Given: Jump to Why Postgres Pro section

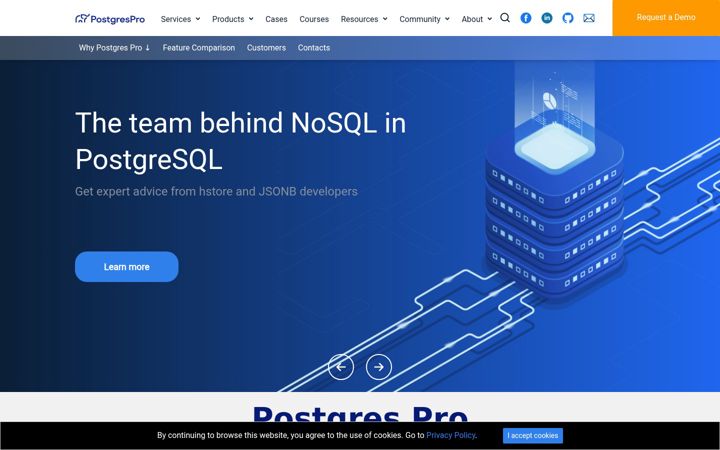Looking at the screenshot, I should 114,48.
